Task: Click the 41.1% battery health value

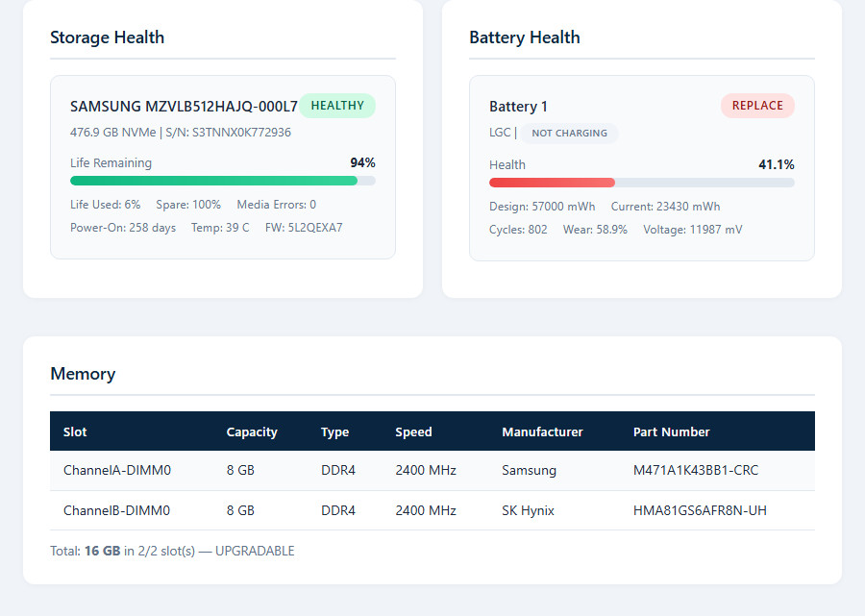Action: point(777,164)
